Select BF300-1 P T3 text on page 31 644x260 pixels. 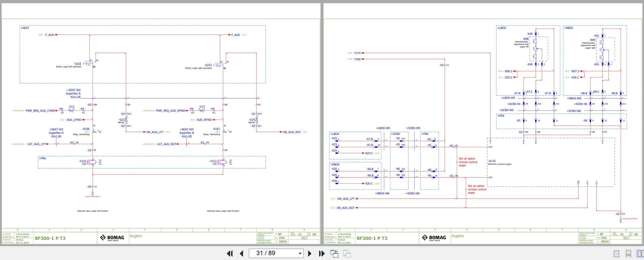[x=50, y=238]
